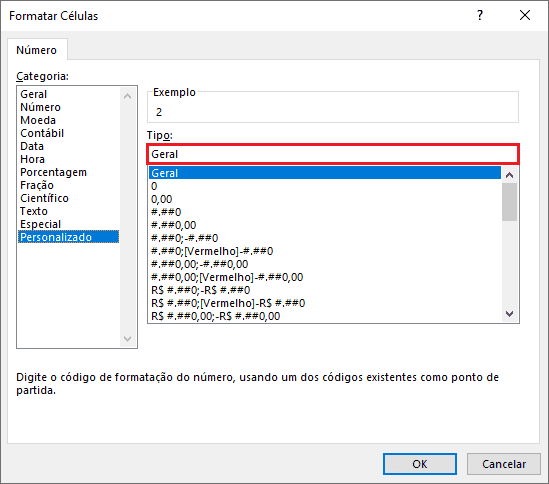Select the R$ #.##0,00;-R$ #.##0,00 format code
This screenshot has height=484, width=549.
[325, 316]
